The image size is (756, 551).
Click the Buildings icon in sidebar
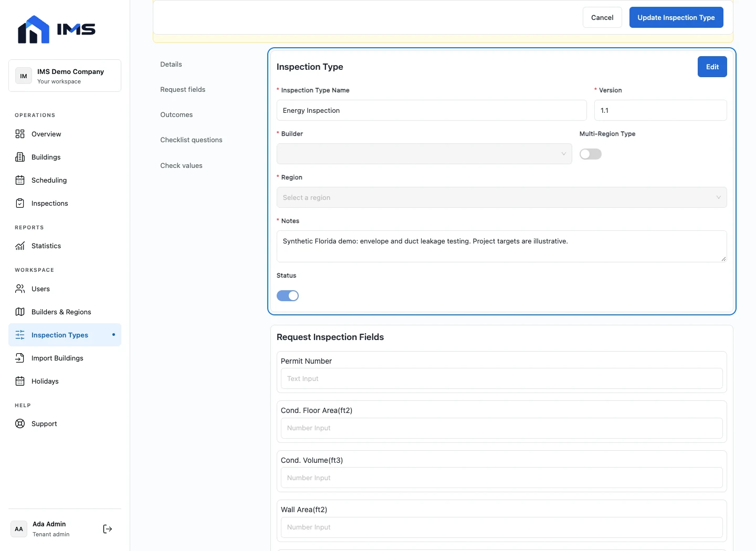tap(20, 157)
